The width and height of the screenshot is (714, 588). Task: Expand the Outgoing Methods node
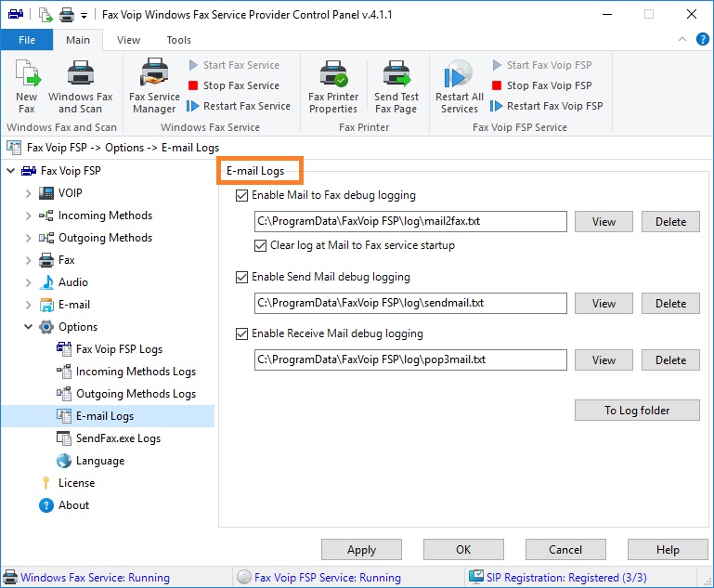[28, 238]
